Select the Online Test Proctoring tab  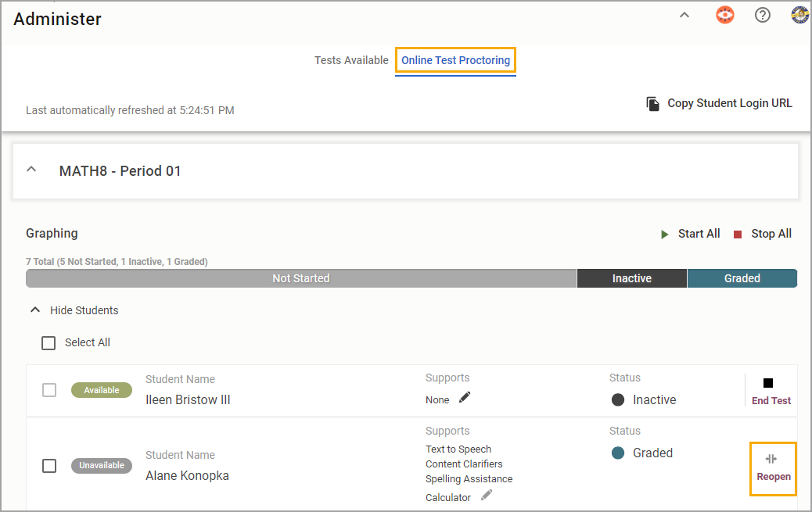point(455,60)
